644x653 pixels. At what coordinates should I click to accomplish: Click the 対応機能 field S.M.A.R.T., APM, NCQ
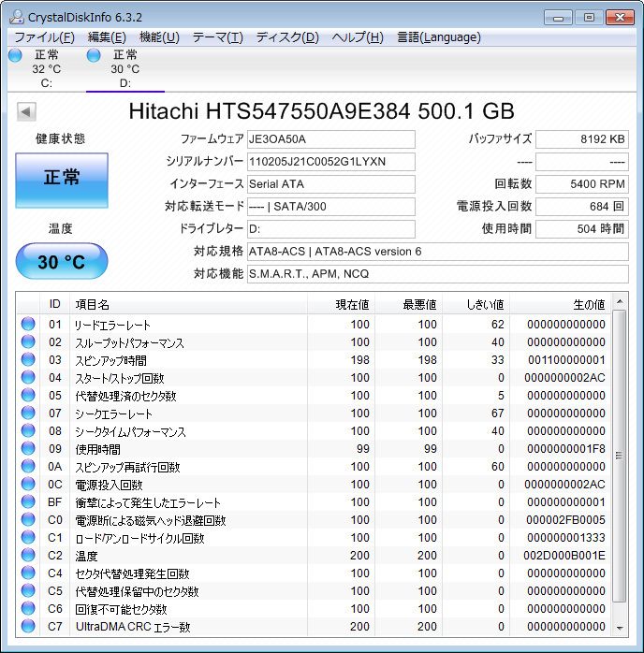click(438, 274)
